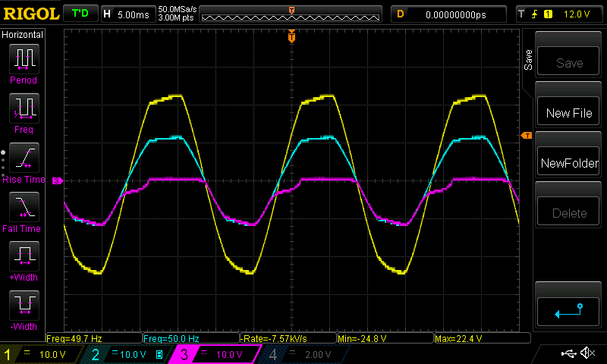Enable channel 4 at 2.00 V
Image resolution: width=607 pixels, height=364 pixels.
click(303, 354)
